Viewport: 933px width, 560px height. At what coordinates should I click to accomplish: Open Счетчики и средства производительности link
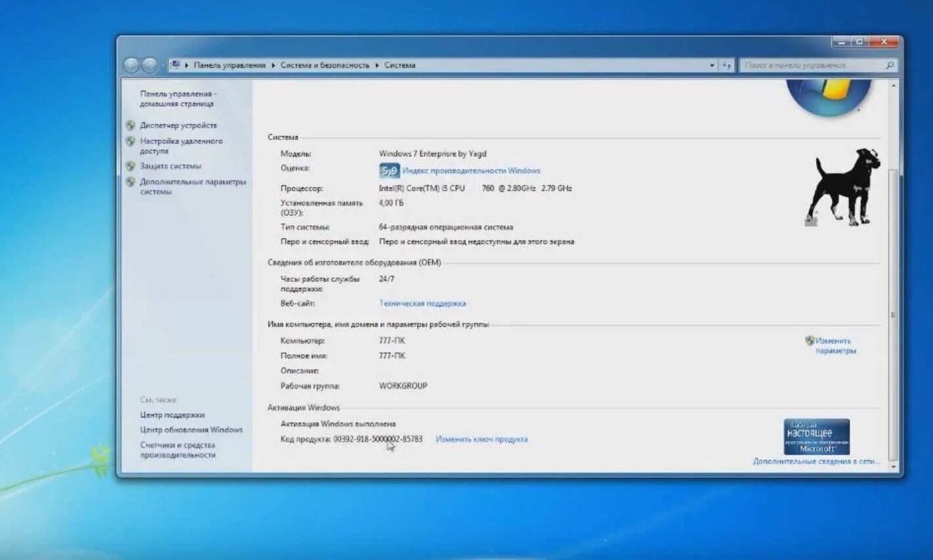pos(177,450)
